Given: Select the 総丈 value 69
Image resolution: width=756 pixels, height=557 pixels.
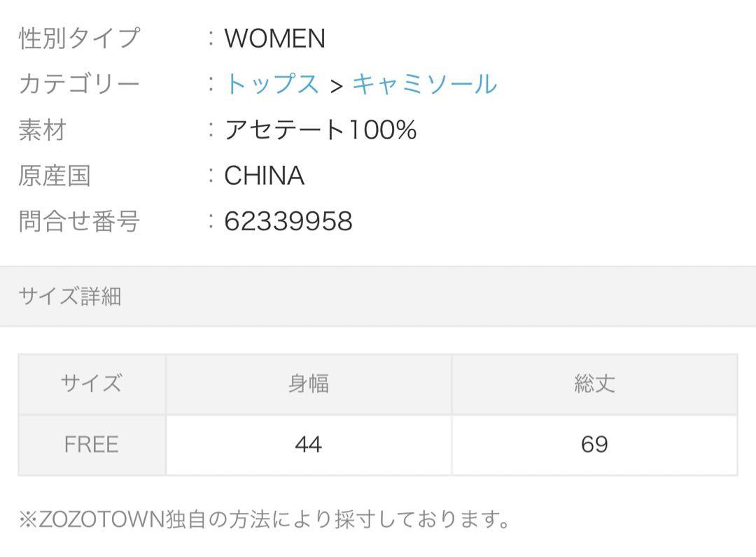Looking at the screenshot, I should pos(594,444).
